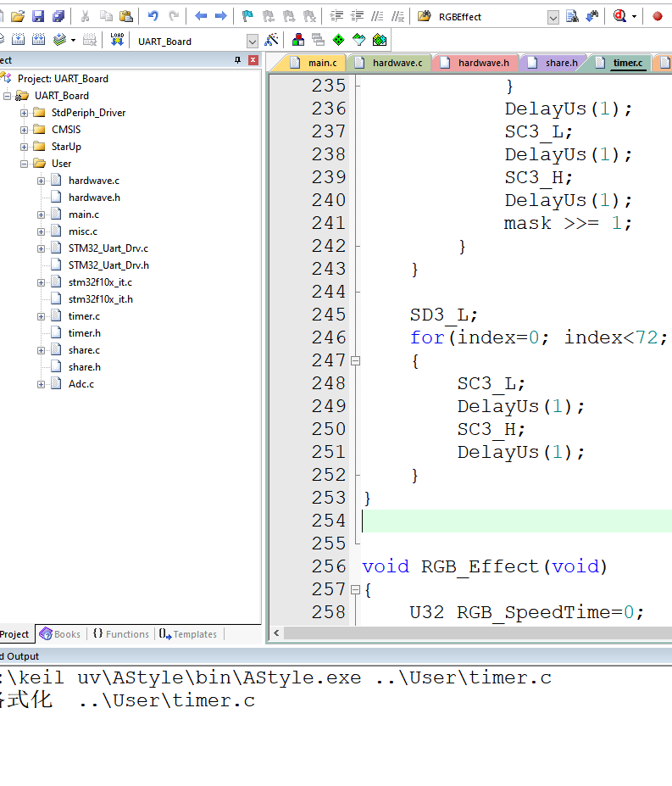Expand the Adc.c file node
672x786 pixels.
pyautogui.click(x=41, y=384)
